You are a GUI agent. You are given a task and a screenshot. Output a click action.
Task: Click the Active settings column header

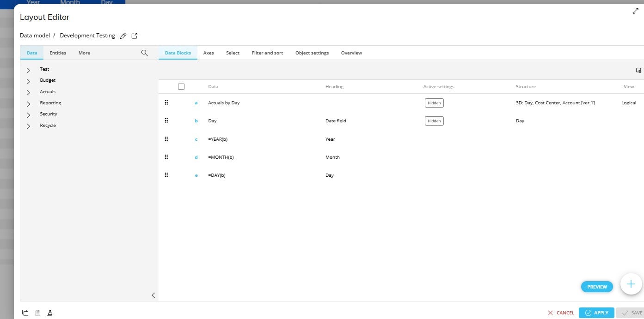click(439, 87)
